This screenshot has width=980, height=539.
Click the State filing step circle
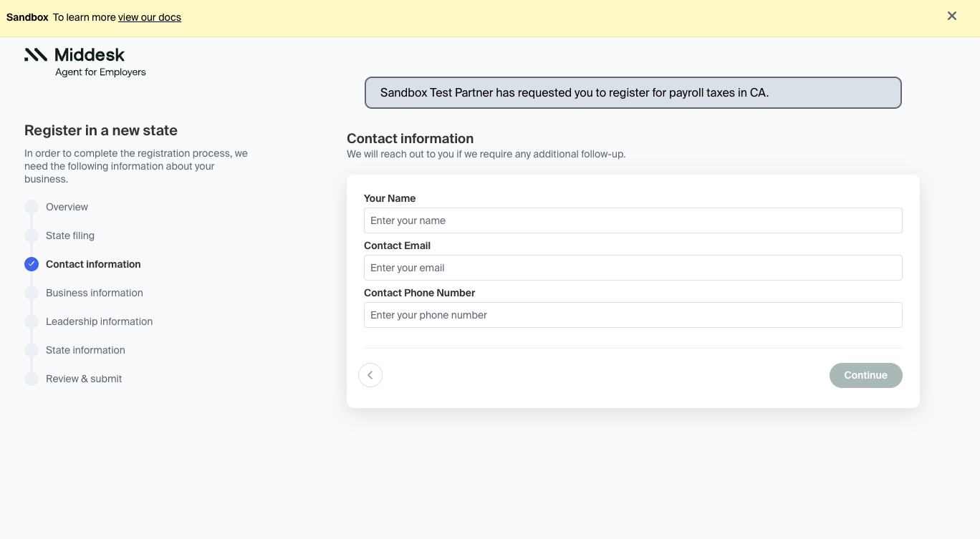tap(32, 235)
